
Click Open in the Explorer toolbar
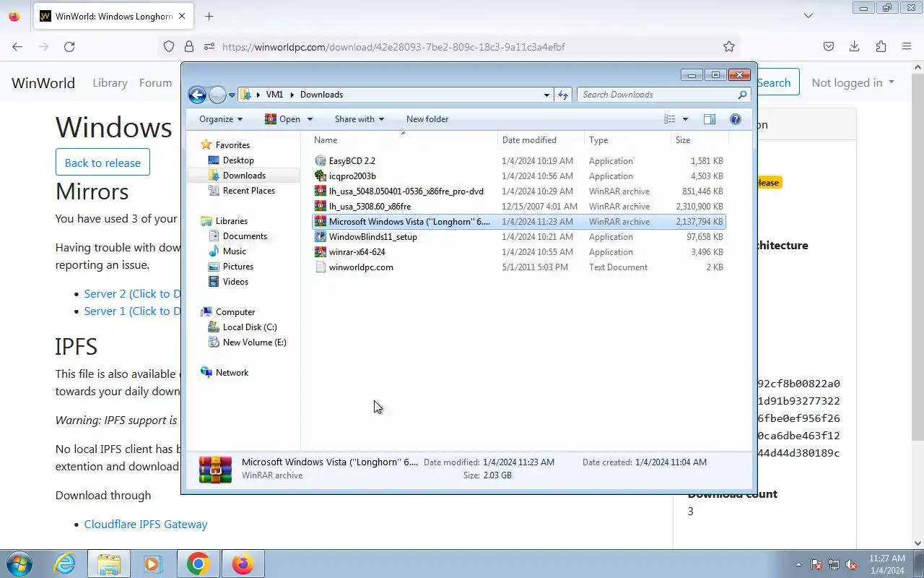tap(283, 119)
